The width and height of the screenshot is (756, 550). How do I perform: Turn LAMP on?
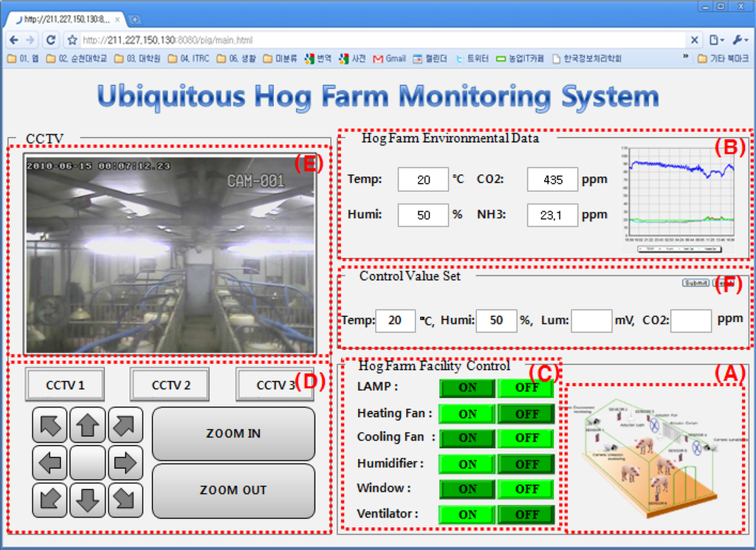click(x=467, y=388)
